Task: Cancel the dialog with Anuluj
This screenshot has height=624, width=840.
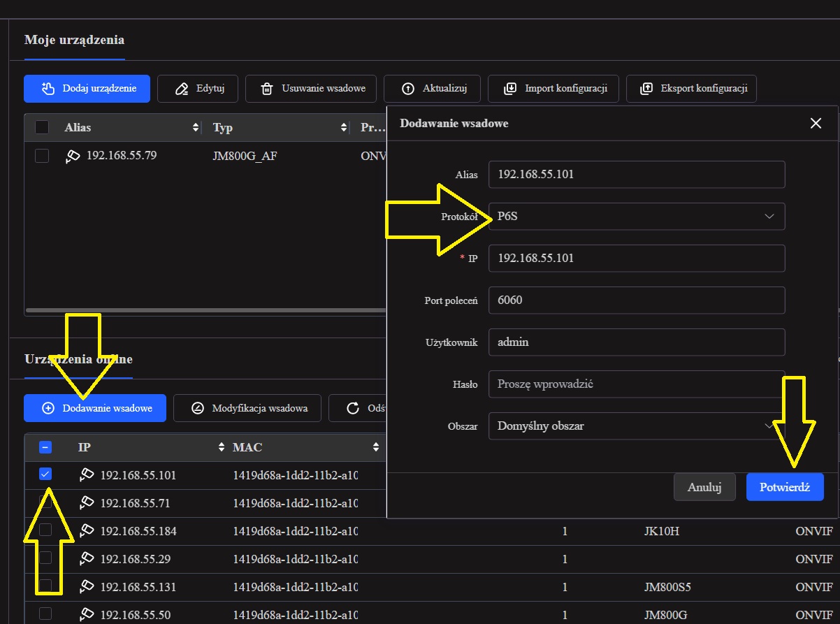Action: pyautogui.click(x=704, y=487)
